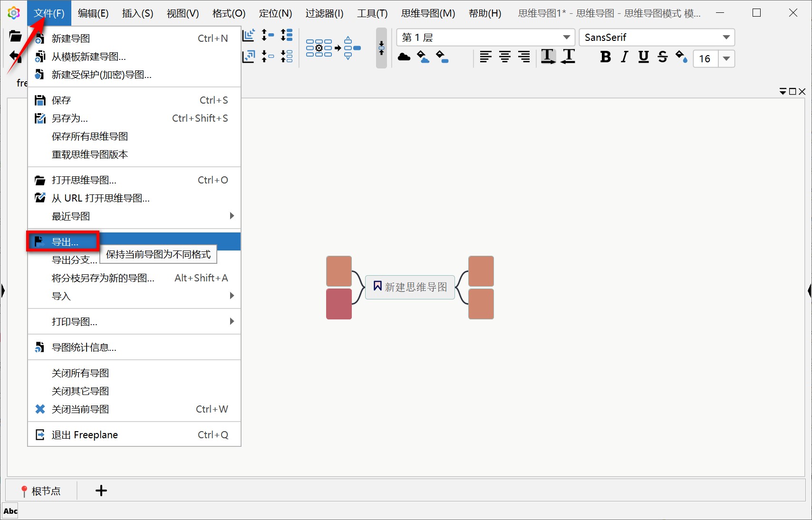Image resolution: width=812 pixels, height=520 pixels.
Task: Click the panel close X icon
Action: (x=802, y=91)
